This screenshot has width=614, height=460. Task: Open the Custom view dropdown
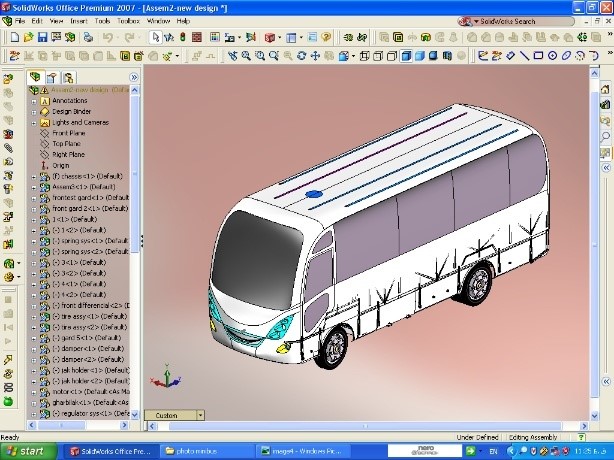200,414
